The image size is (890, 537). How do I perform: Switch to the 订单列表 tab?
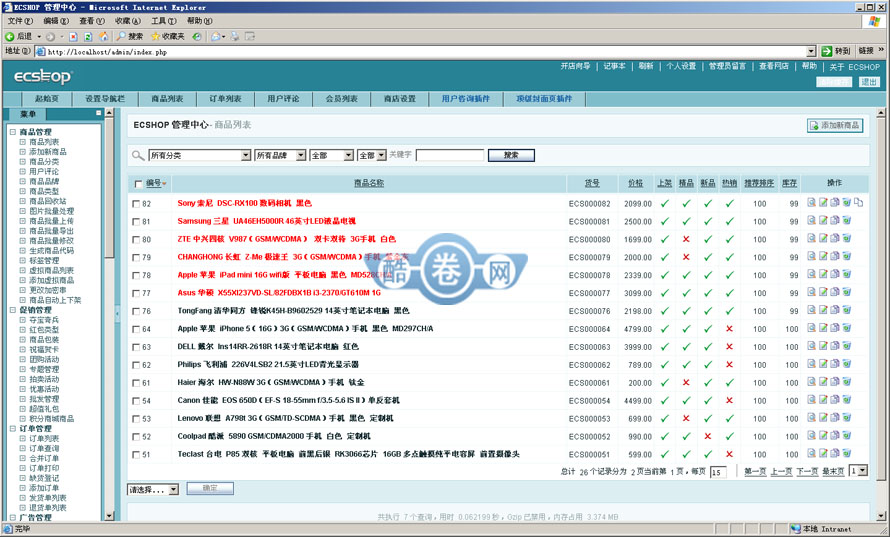point(225,99)
